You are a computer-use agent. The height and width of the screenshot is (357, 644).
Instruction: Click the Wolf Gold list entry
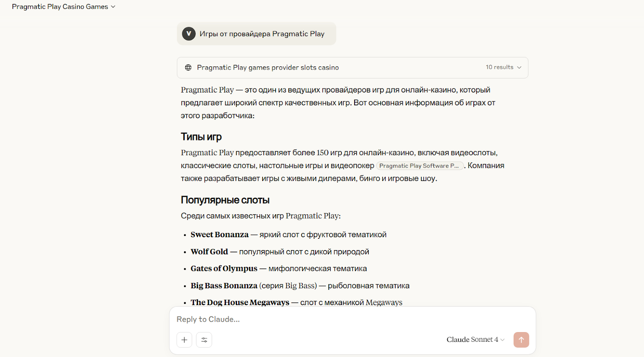click(x=209, y=252)
